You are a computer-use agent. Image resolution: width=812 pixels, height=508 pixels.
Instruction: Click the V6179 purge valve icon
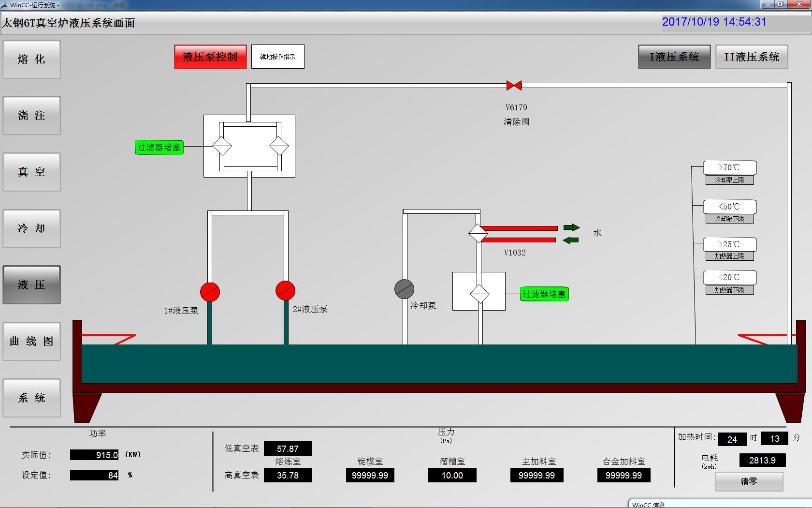pos(514,86)
